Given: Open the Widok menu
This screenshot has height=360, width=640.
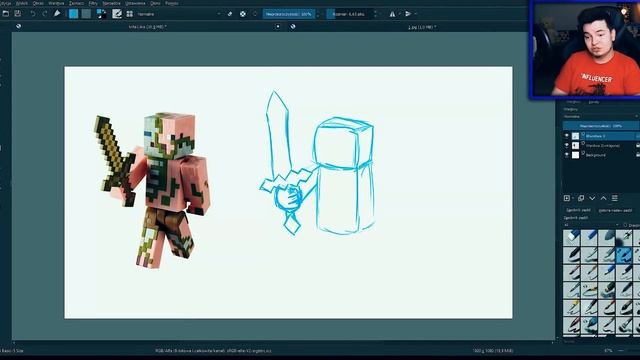Looking at the screenshot, I should (22, 3).
